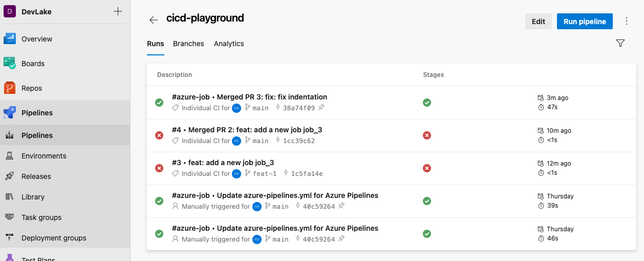The height and width of the screenshot is (261, 644).
Task: Open Releases with the rocket icon
Action: coord(36,176)
